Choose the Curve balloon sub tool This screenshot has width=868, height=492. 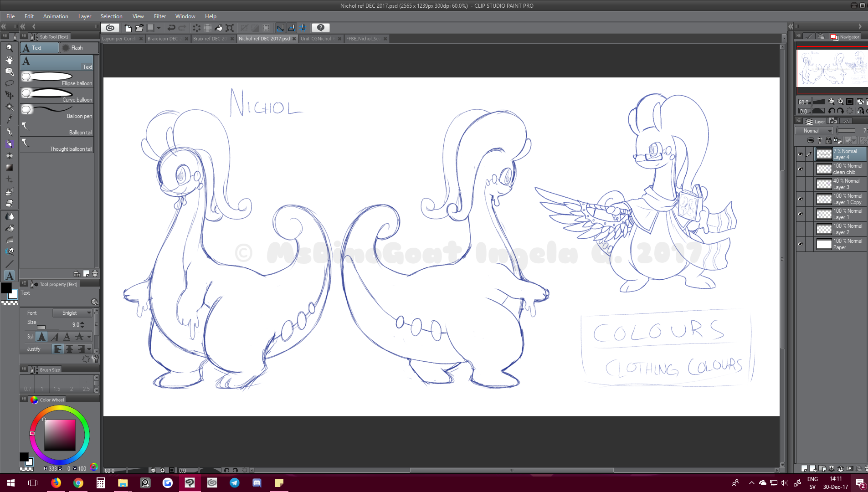[57, 96]
